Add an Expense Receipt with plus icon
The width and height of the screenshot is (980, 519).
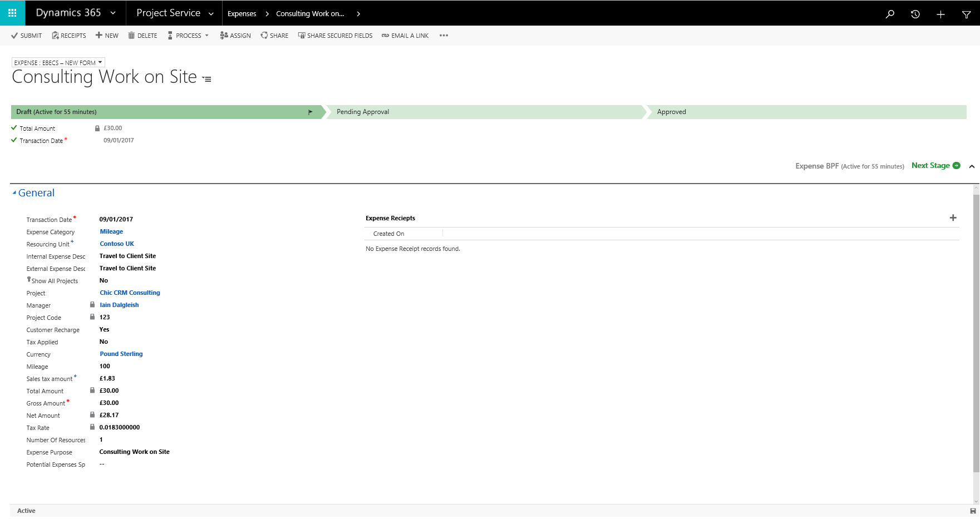click(x=953, y=218)
